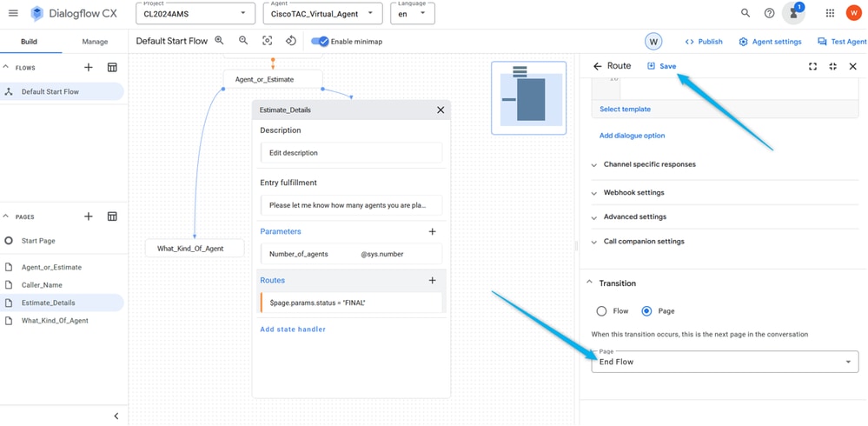The height and width of the screenshot is (426, 868).
Task: Open the Number_of_agents parameter row
Action: [352, 254]
